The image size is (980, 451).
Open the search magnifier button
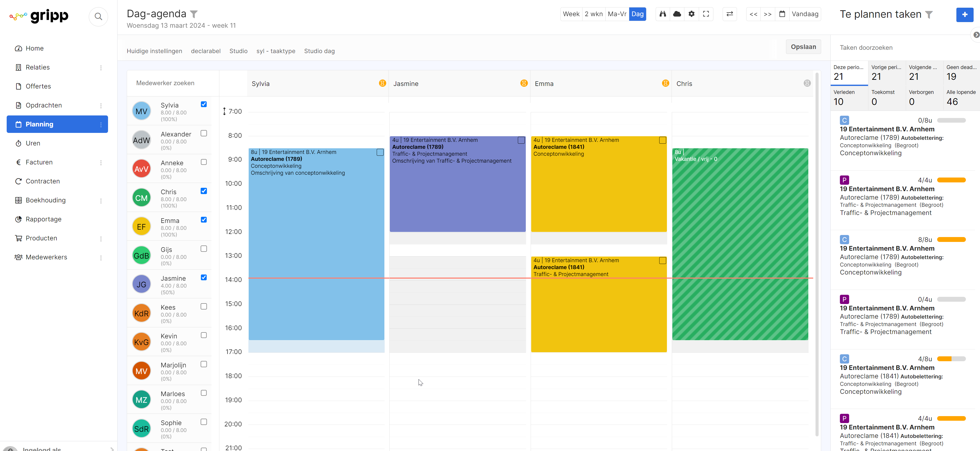point(98,16)
